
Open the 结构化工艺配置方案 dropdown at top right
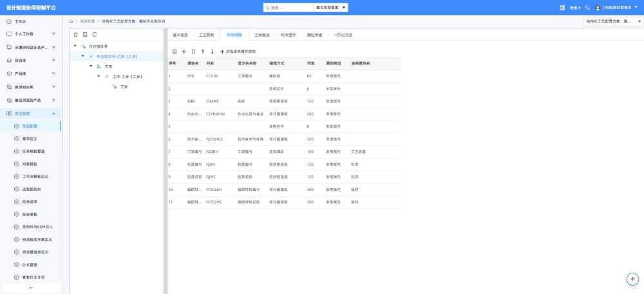(x=613, y=21)
